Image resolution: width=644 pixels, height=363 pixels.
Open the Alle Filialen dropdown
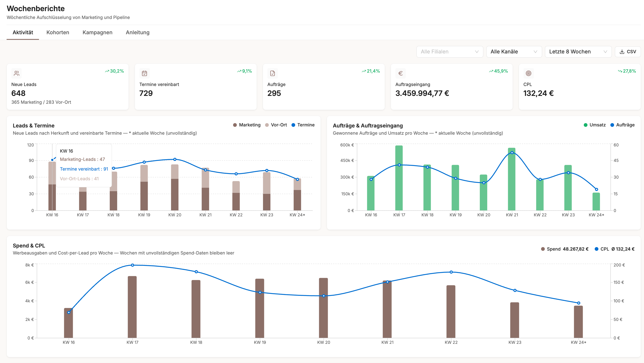(x=450, y=52)
